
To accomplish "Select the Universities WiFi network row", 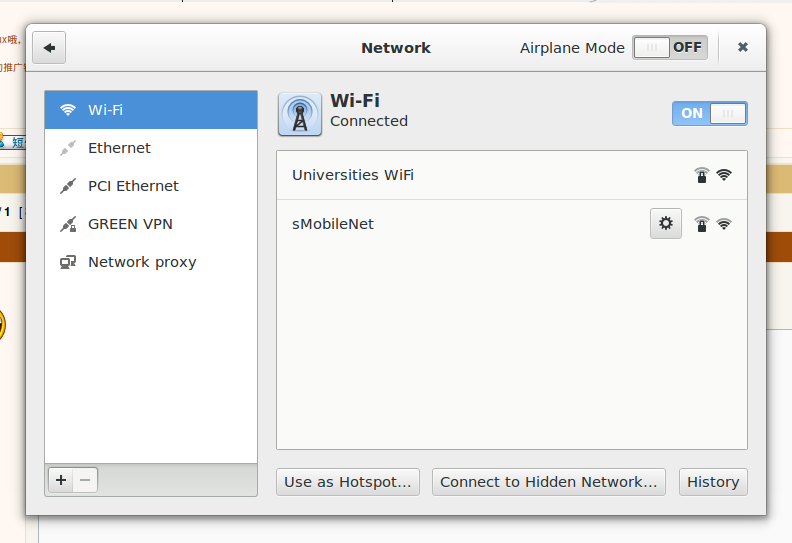I will (512, 175).
